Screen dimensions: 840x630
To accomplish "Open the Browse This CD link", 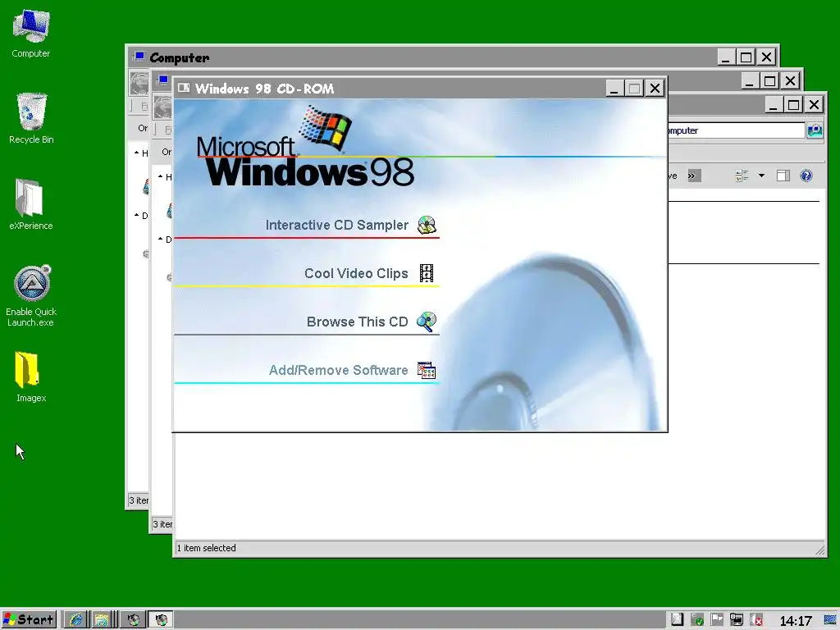I will pyautogui.click(x=358, y=322).
